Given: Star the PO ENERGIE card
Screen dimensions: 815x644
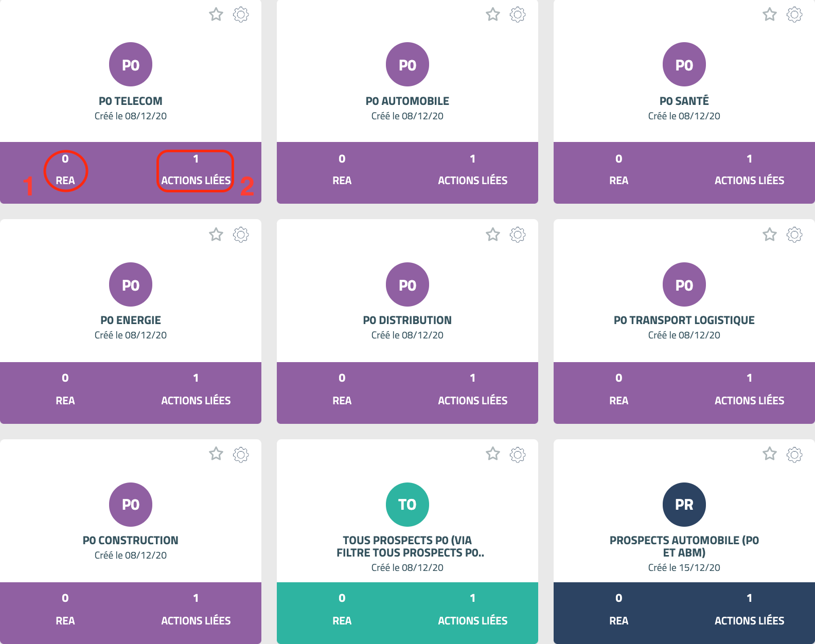Looking at the screenshot, I should 216,235.
